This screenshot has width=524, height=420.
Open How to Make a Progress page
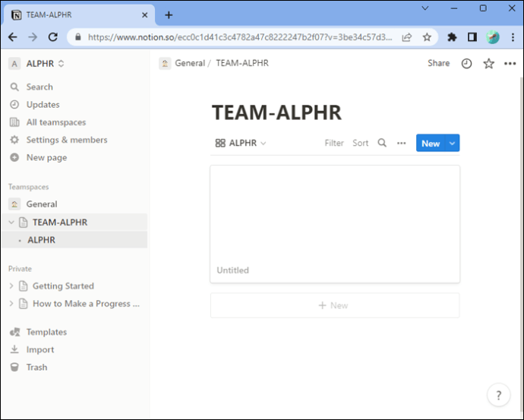click(86, 304)
